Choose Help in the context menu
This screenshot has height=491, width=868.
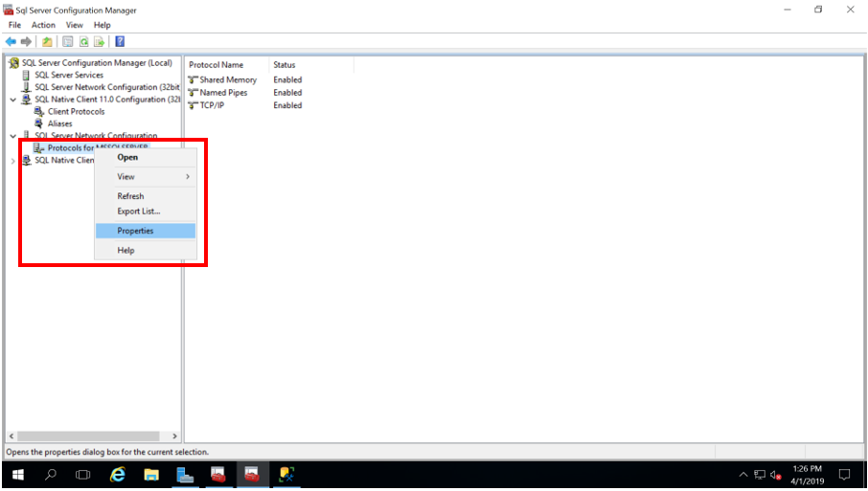click(146, 250)
